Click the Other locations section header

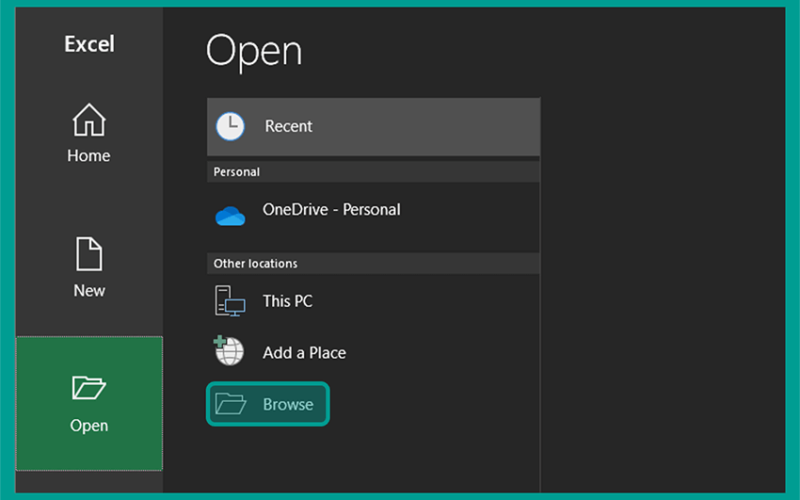tap(373, 263)
